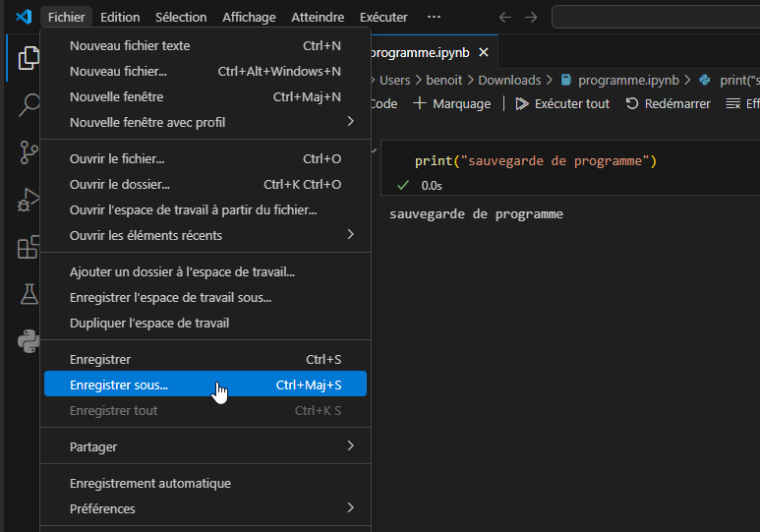Open Source Control view in activity bar
Image resolution: width=760 pixels, height=532 pixels.
point(29,152)
